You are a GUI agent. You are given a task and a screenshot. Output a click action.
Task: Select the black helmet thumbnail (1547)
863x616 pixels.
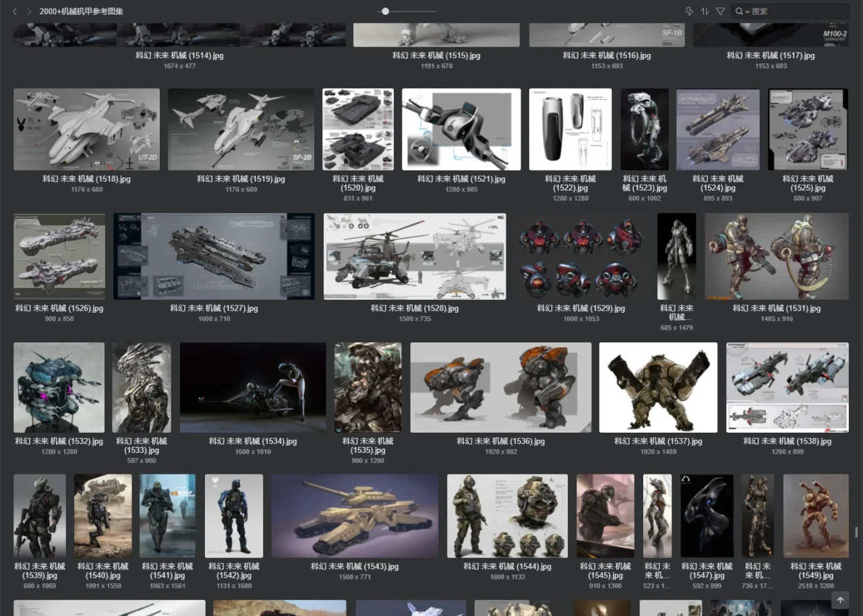(x=707, y=516)
